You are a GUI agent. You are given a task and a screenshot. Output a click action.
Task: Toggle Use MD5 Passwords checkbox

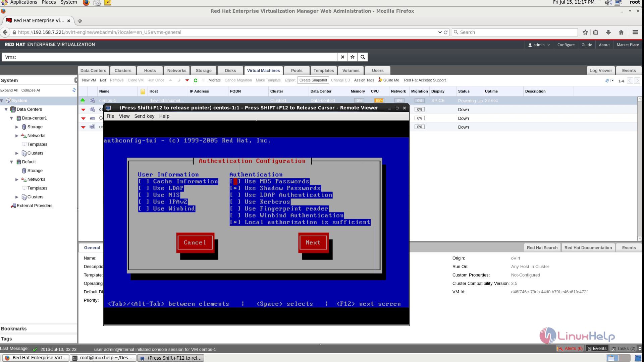[x=235, y=181]
